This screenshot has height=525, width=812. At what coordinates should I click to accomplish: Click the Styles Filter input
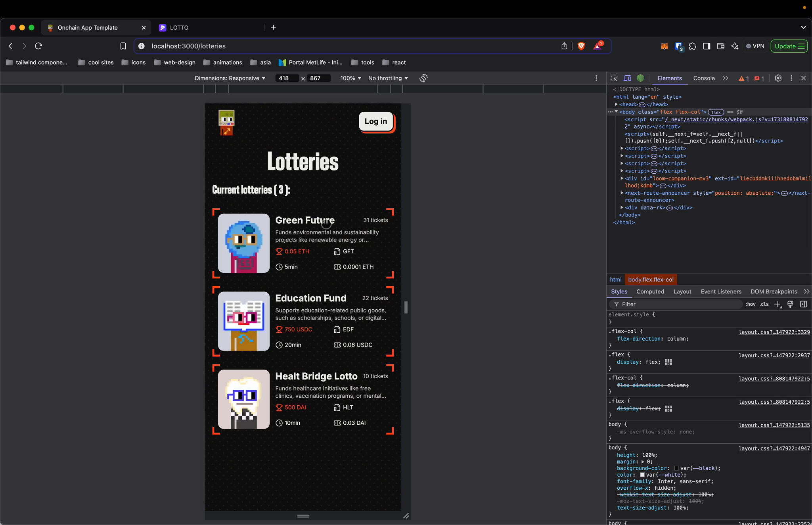[676, 304]
